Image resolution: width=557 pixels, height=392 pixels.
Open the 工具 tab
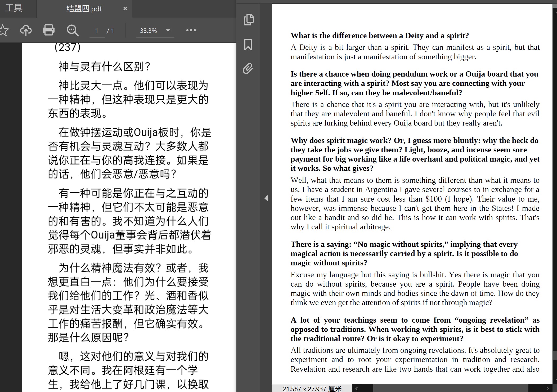[14, 8]
